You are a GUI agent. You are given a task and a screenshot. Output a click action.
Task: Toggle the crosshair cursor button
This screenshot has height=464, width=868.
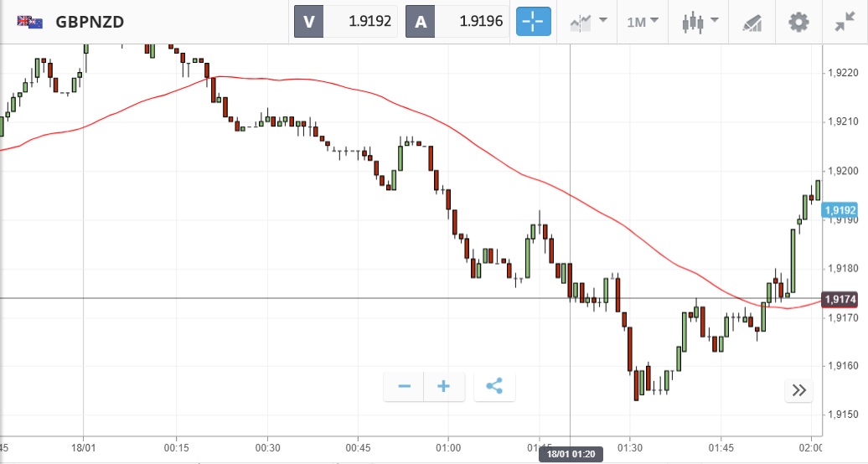click(x=533, y=22)
